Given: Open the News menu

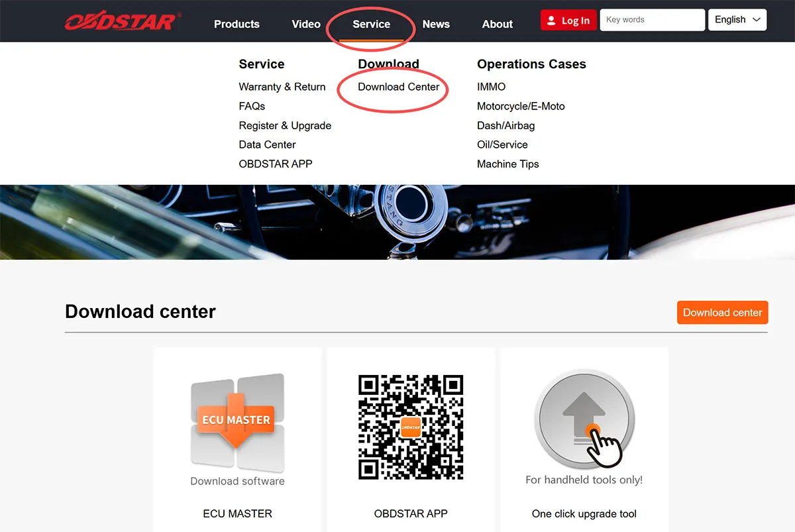Looking at the screenshot, I should 436,24.
